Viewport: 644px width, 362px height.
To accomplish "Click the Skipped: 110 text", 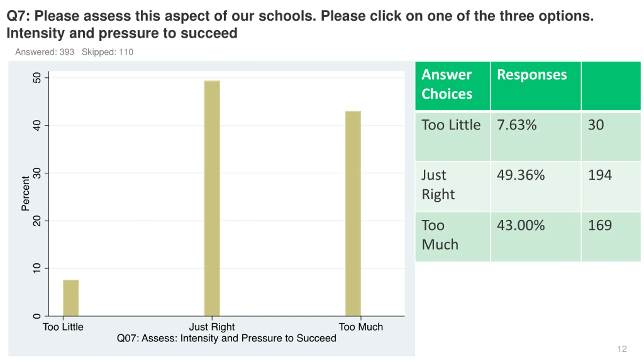I will 107,52.
